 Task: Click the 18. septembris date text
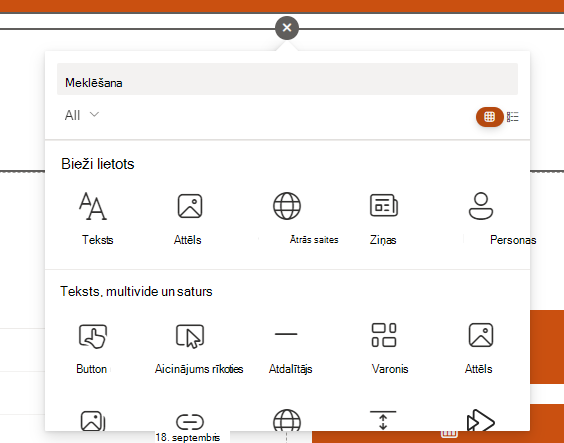[x=187, y=437]
